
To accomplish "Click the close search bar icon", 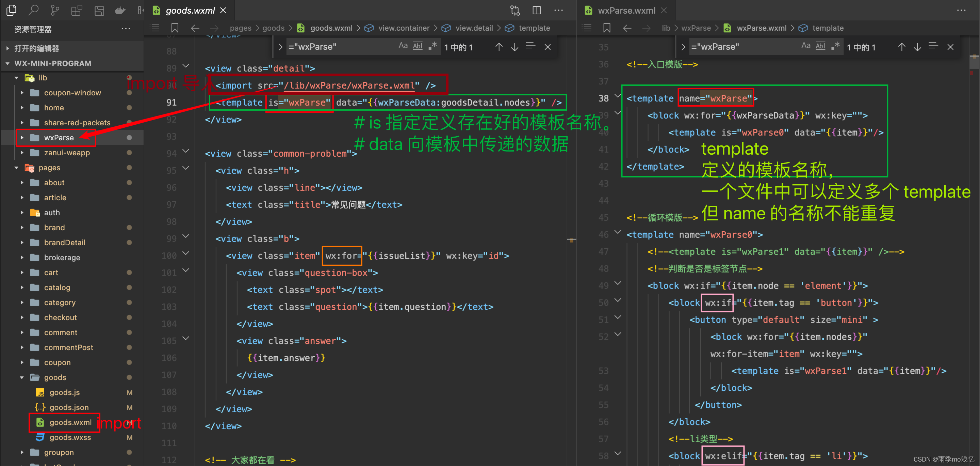I will (x=548, y=48).
